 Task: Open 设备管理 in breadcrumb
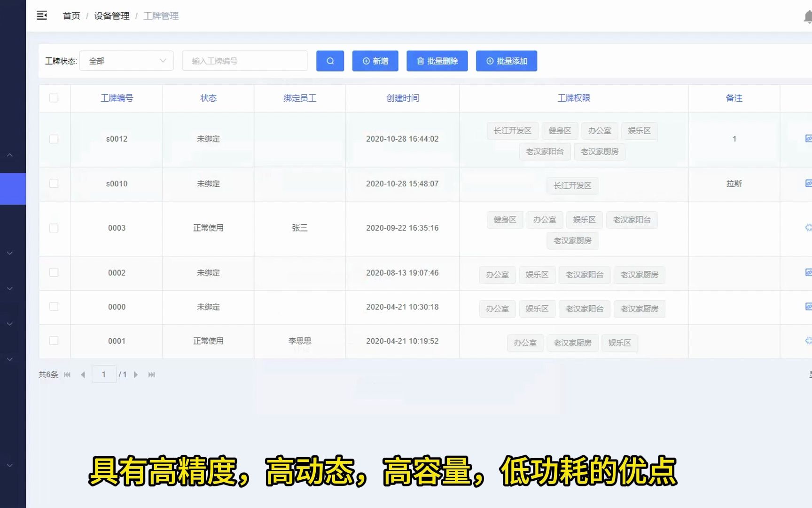pos(112,16)
